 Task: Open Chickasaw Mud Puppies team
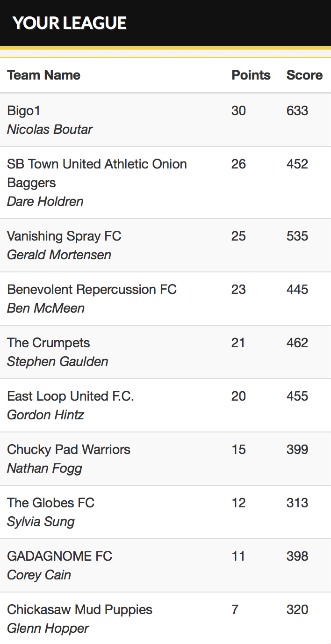coord(79,609)
